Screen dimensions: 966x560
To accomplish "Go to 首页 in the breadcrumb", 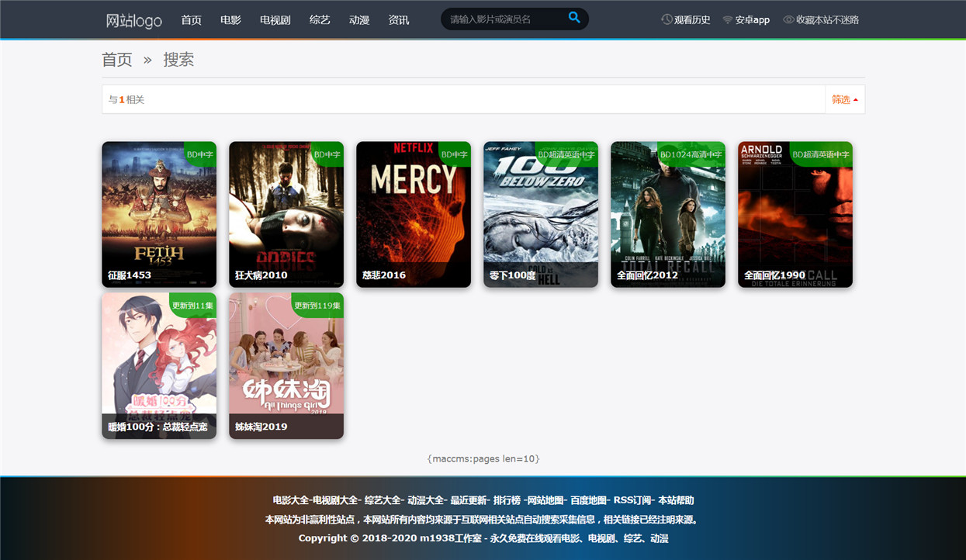I will tap(117, 60).
